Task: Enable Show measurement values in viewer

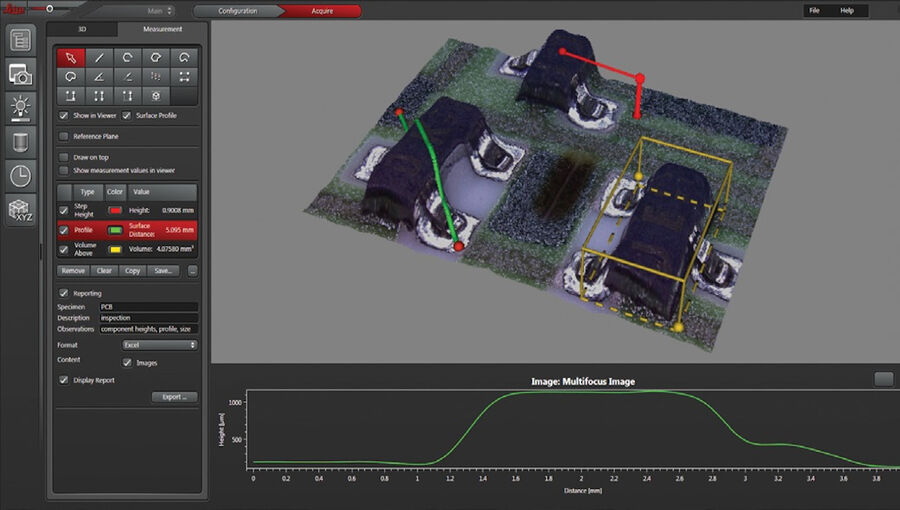Action: 64,170
